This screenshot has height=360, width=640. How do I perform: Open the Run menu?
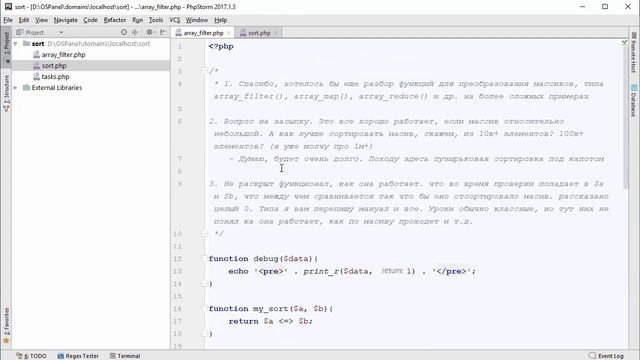138,20
